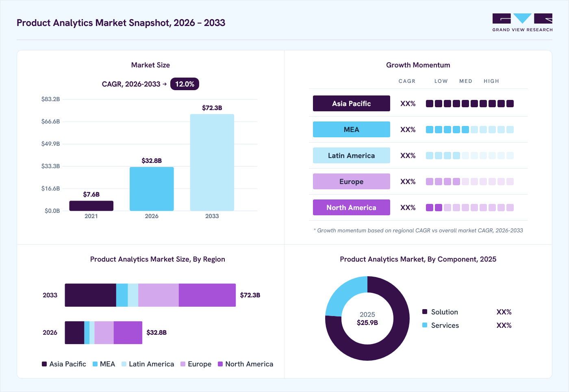Click the Europe region label
The height and width of the screenshot is (392, 569).
click(x=352, y=182)
